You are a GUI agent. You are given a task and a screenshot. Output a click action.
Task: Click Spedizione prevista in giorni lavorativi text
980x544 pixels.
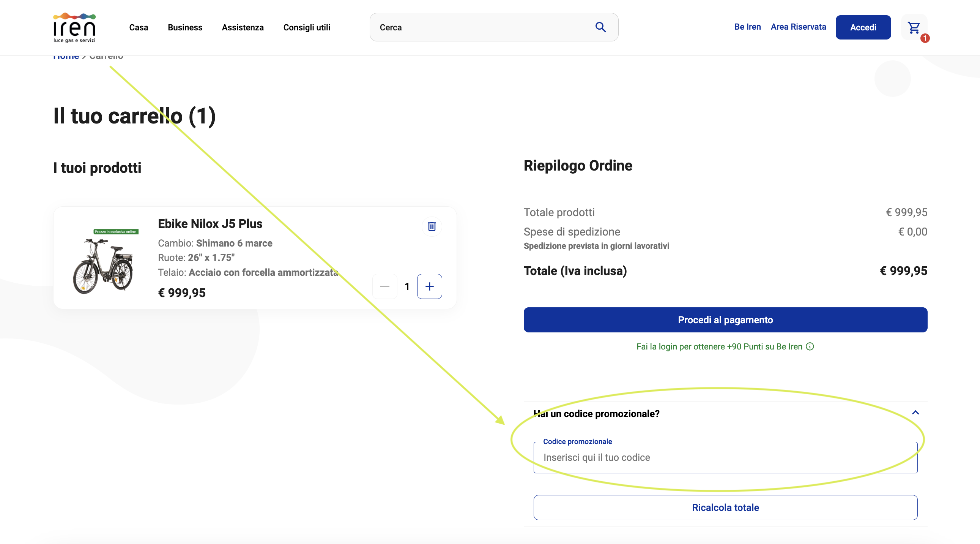tap(596, 246)
